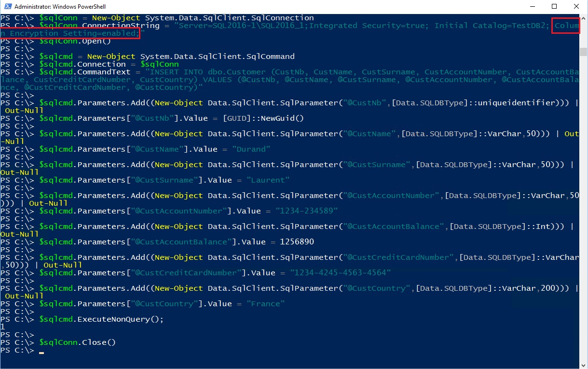This screenshot has height=369, width=588.
Task: Click the 'System.Data.SqlClient.SqlCommand' text
Action: point(218,57)
